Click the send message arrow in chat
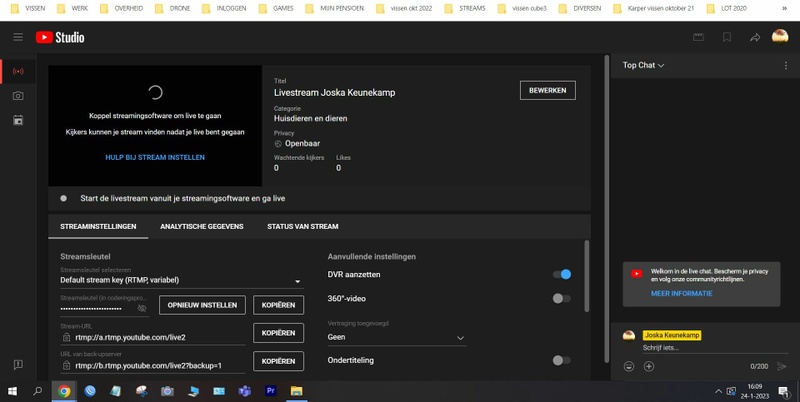The width and height of the screenshot is (800, 402). point(781,366)
